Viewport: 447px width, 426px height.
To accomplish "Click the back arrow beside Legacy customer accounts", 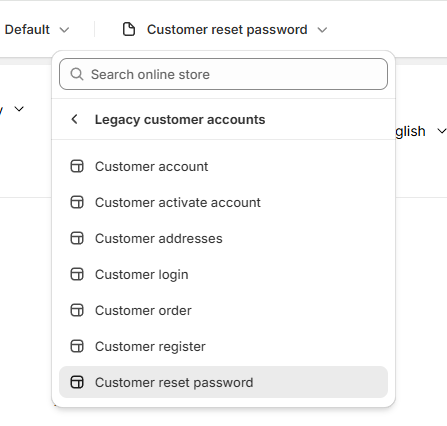I will (75, 119).
